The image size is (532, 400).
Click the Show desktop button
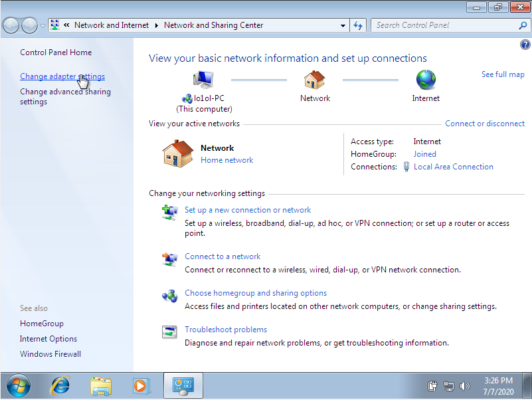pyautogui.click(x=527, y=386)
